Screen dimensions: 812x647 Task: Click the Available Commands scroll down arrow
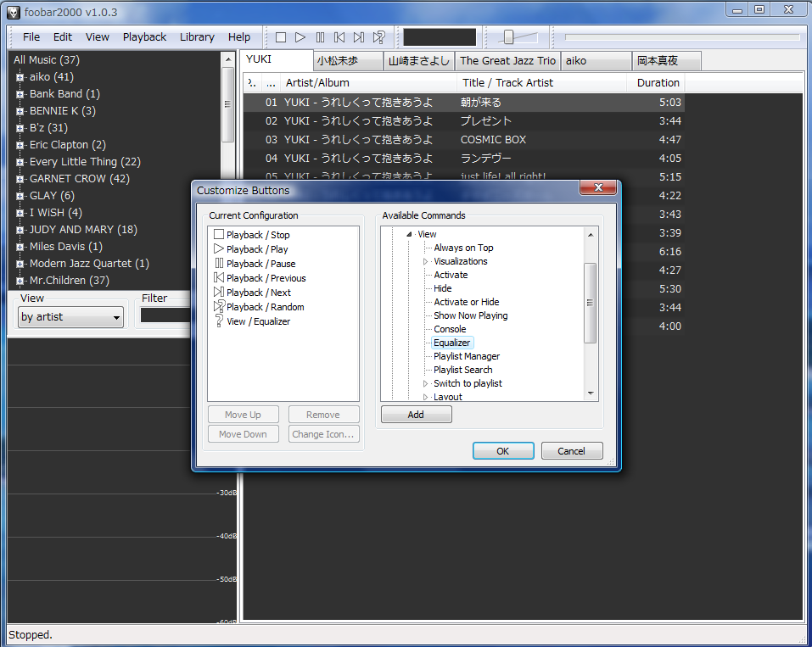pos(591,394)
